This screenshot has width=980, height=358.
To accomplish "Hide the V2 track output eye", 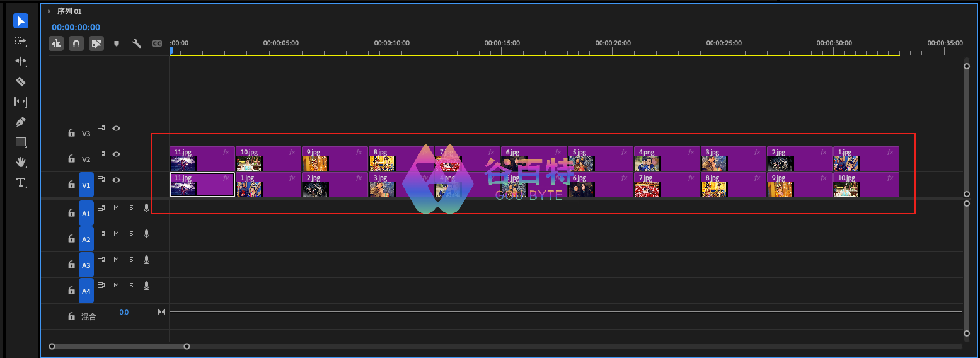I will tap(116, 154).
